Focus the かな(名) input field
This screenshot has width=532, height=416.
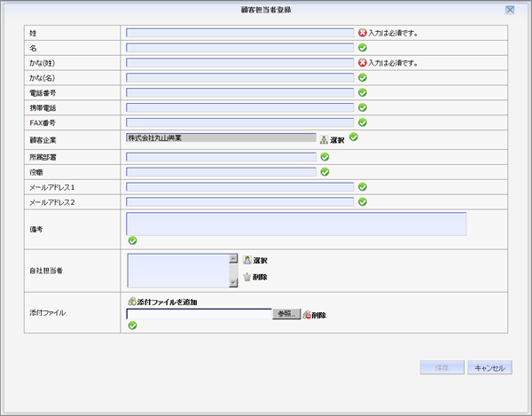click(240, 78)
